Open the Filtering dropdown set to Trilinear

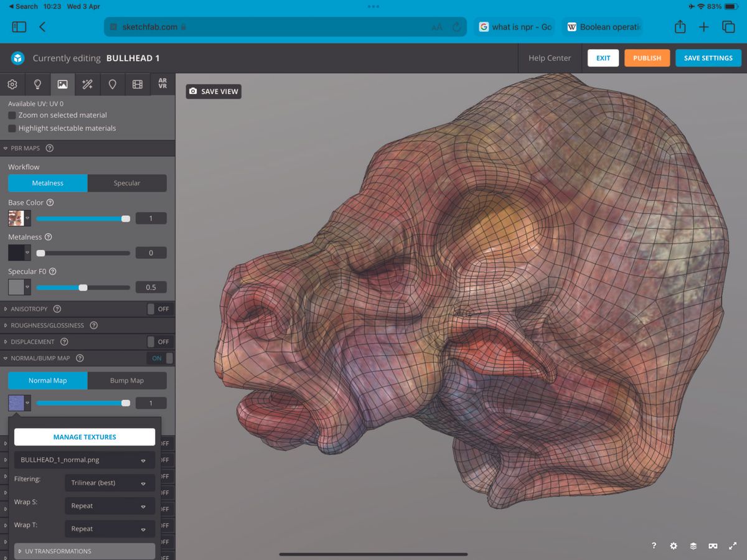pyautogui.click(x=110, y=483)
